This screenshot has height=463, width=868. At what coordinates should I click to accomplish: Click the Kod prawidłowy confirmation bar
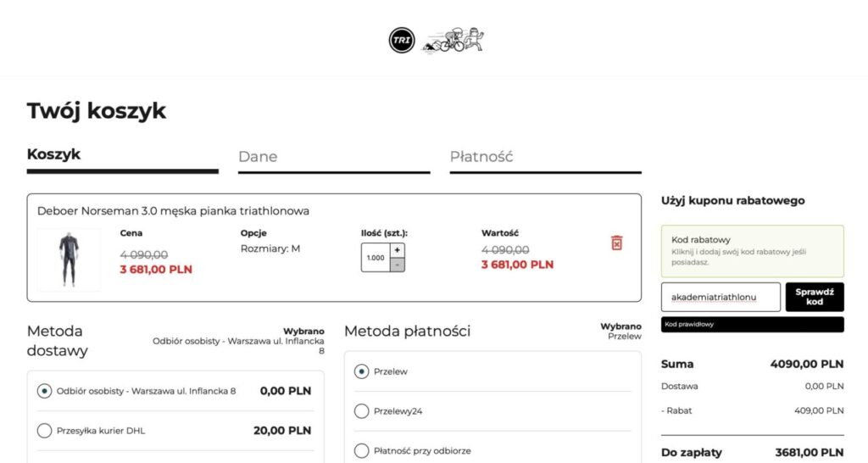(x=752, y=324)
